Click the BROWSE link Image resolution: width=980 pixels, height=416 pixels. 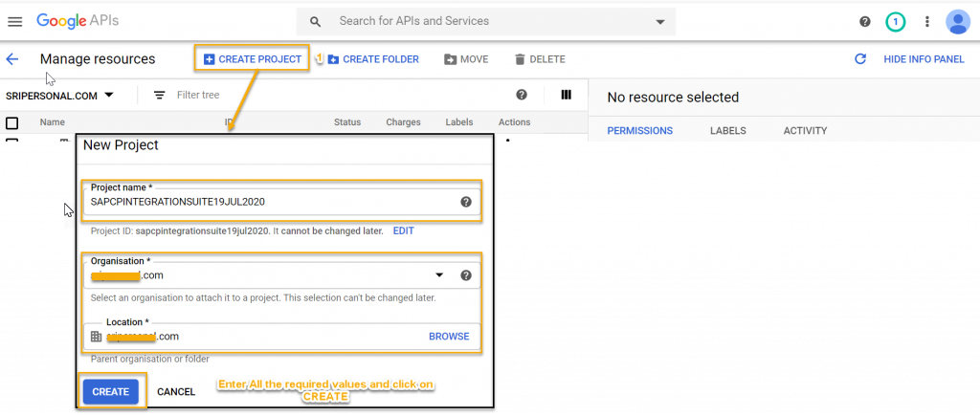tap(449, 336)
